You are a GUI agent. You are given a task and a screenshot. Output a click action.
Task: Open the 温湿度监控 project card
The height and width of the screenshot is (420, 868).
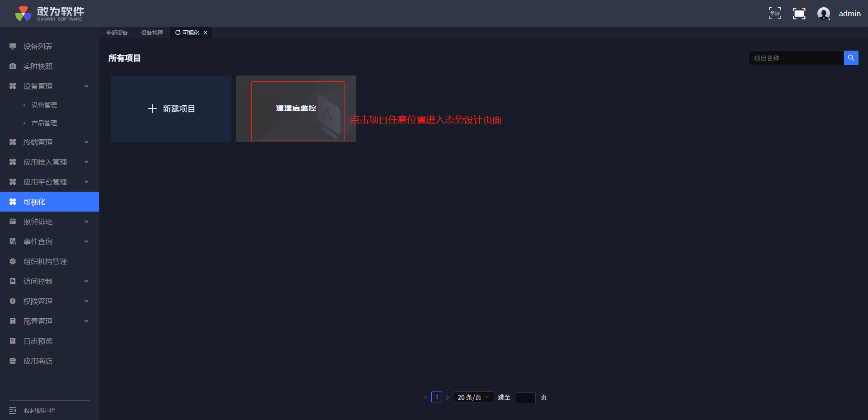296,109
